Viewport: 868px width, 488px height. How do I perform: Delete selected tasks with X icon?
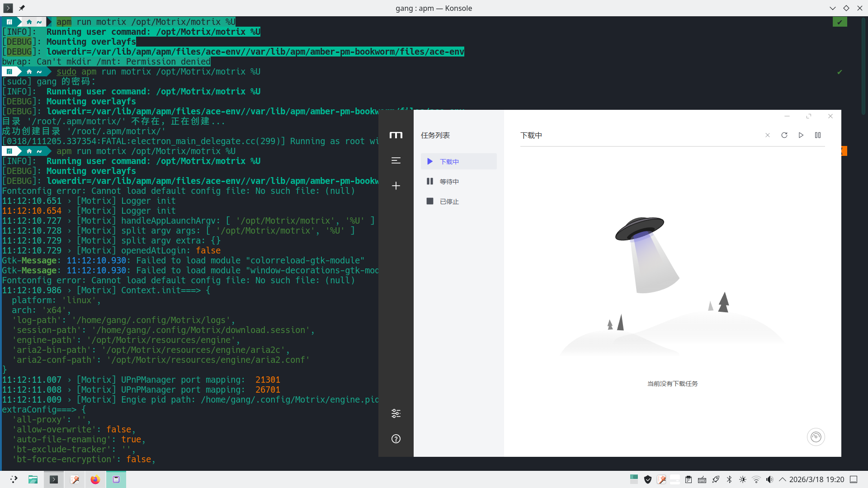click(768, 135)
